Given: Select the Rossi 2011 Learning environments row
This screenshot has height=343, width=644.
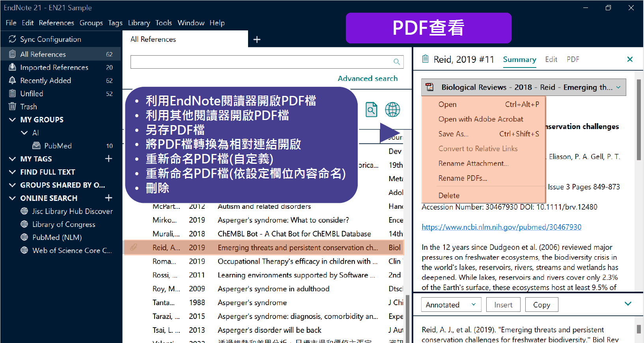Looking at the screenshot, I should point(263,275).
